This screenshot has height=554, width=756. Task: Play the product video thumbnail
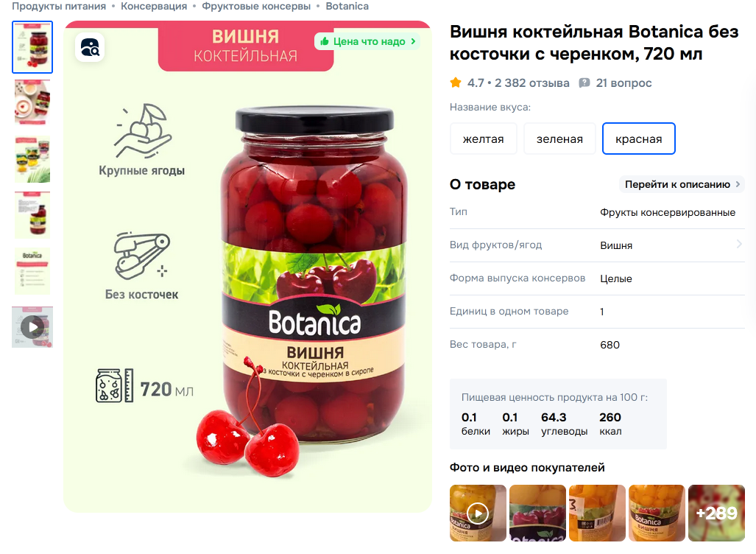tap(32, 326)
